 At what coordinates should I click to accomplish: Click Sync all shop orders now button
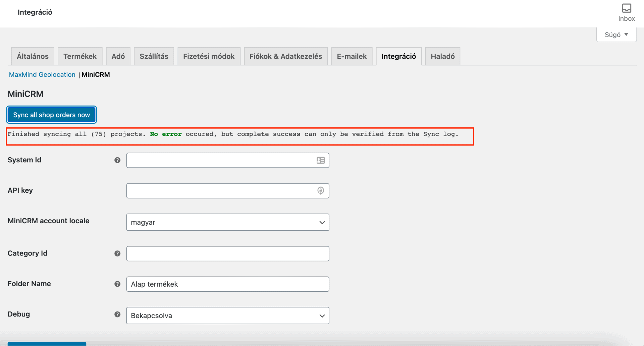pos(52,115)
